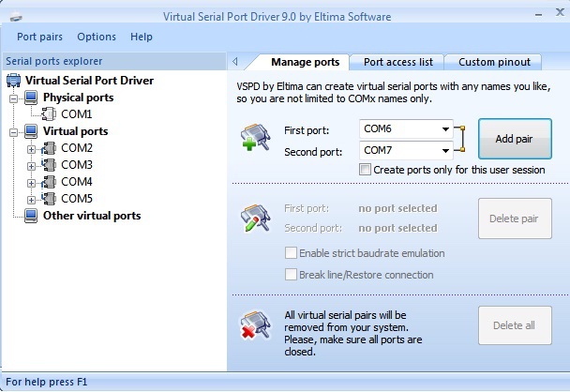Select COM3 label in the tree

click(x=77, y=165)
